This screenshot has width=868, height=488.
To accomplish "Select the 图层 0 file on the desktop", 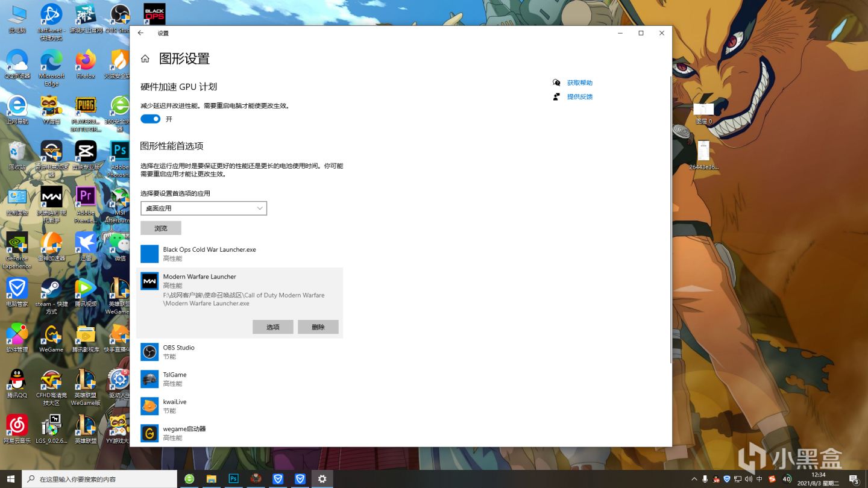I will (x=703, y=113).
